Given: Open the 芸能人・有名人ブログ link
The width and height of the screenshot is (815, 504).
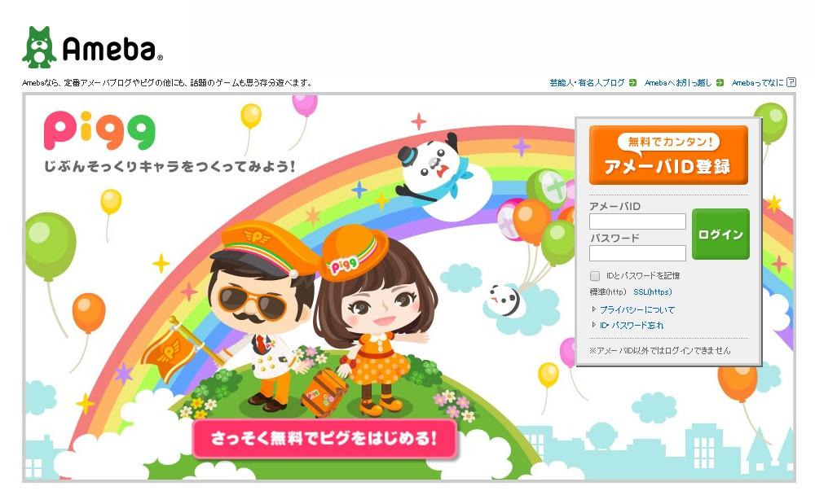Looking at the screenshot, I should (588, 82).
